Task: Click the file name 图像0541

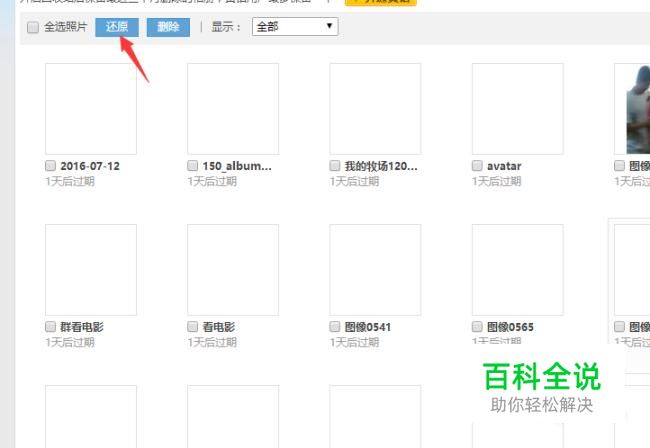Action: click(368, 327)
